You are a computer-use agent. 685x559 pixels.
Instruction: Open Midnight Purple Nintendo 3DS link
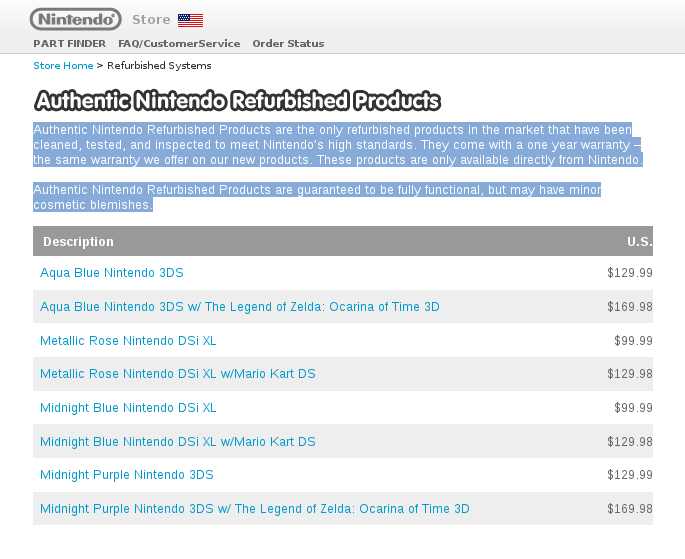click(127, 475)
